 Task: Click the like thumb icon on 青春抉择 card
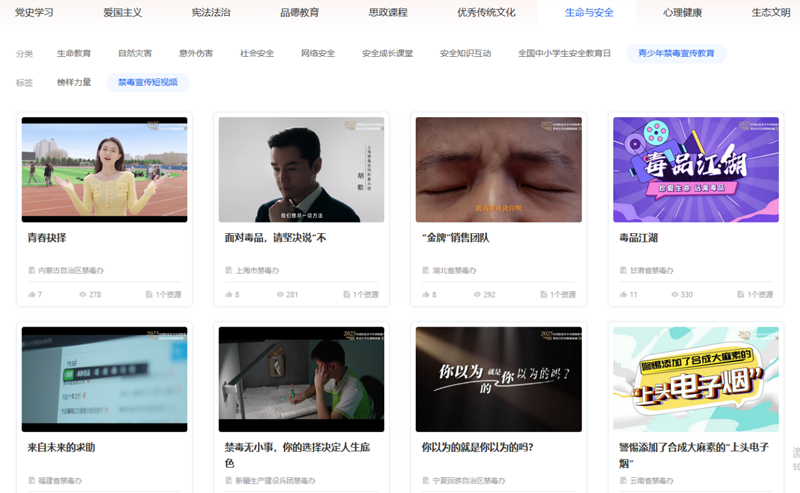[31, 295]
